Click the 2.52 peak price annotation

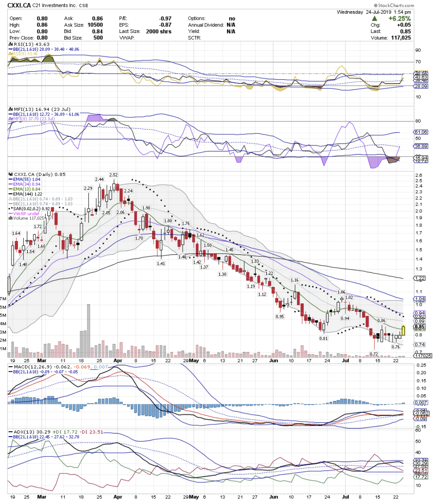tap(113, 175)
